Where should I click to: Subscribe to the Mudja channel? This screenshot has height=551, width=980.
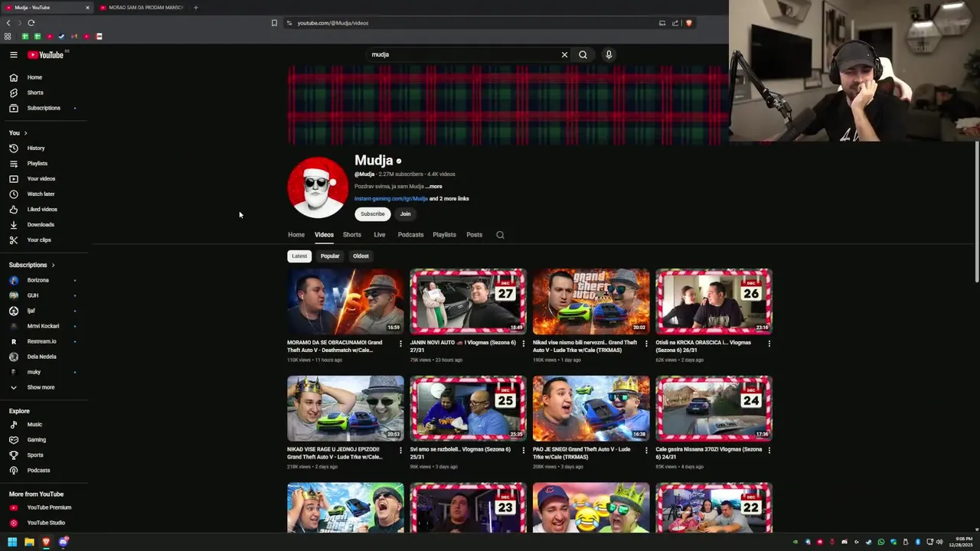click(x=373, y=214)
